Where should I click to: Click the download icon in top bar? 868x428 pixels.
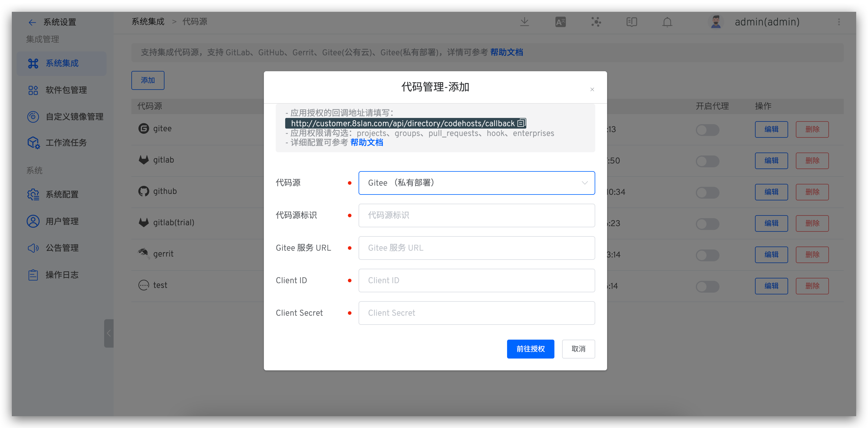(524, 22)
